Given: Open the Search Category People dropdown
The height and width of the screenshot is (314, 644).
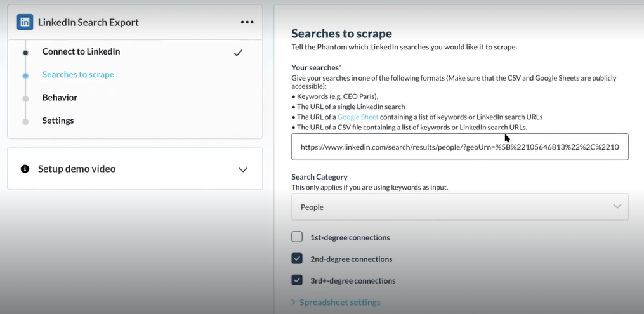Looking at the screenshot, I should (x=459, y=207).
